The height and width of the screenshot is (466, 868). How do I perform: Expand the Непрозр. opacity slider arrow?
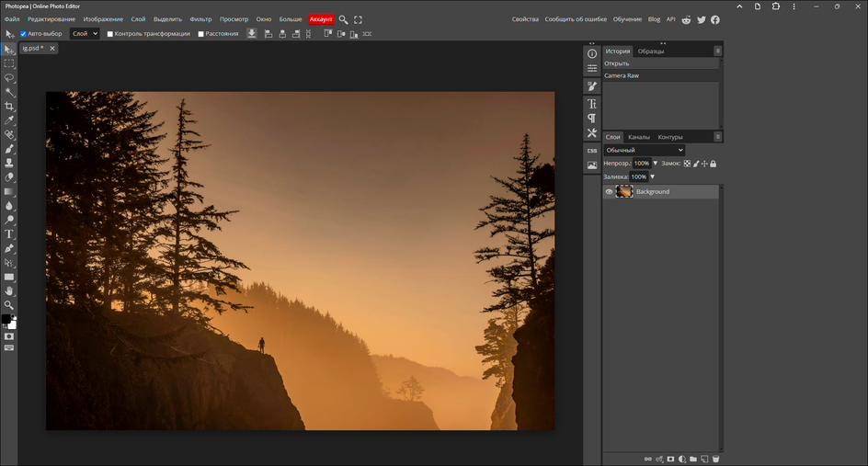[x=655, y=164]
